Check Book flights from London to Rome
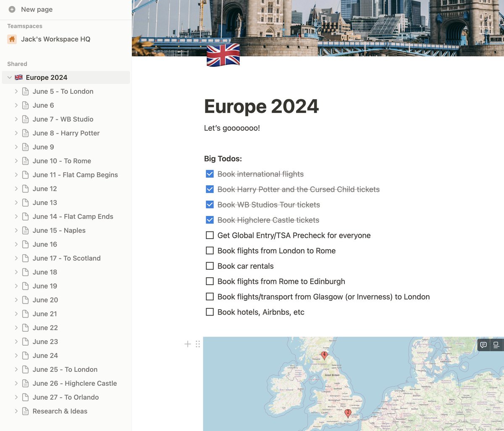This screenshot has width=504, height=431. (x=210, y=251)
